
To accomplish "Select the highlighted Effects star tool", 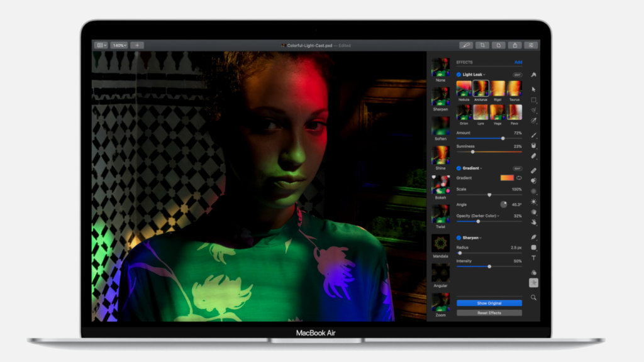I will click(533, 283).
